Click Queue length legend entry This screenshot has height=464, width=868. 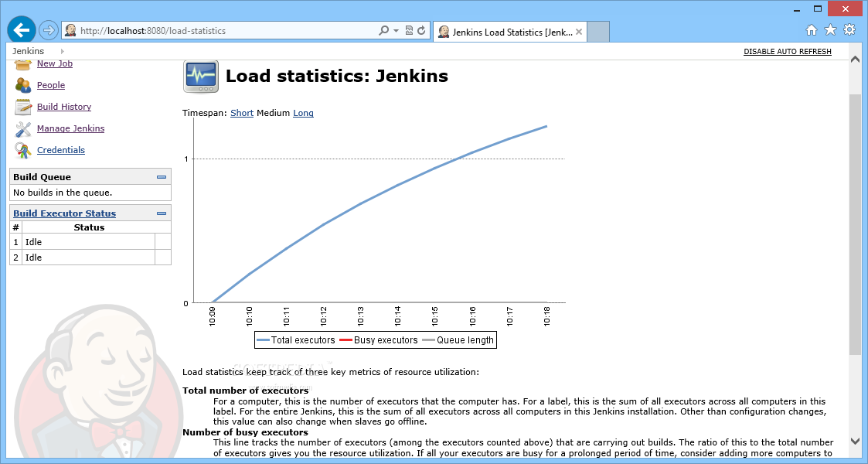(458, 340)
